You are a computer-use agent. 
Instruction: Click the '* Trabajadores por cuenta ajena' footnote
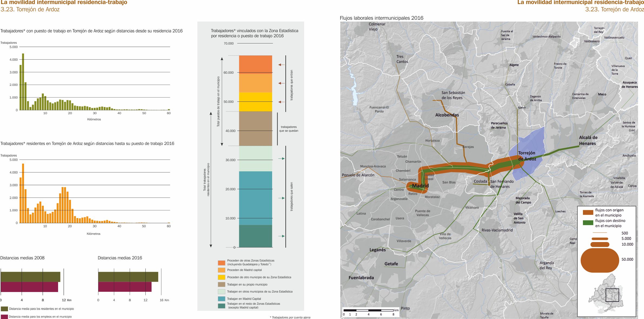tap(290, 317)
